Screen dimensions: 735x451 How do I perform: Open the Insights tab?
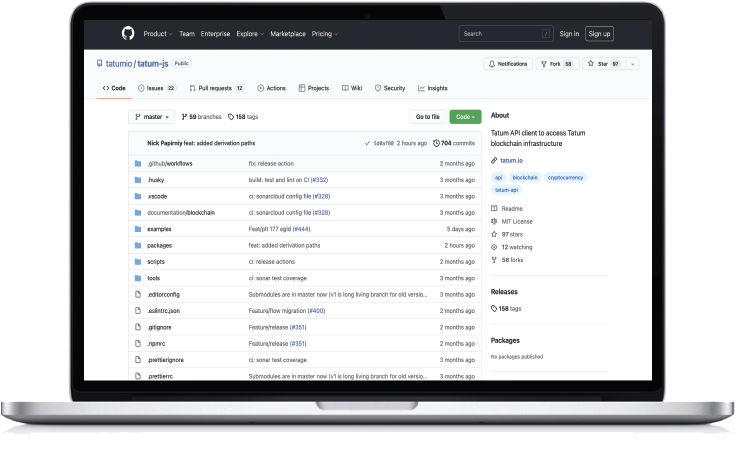point(433,88)
